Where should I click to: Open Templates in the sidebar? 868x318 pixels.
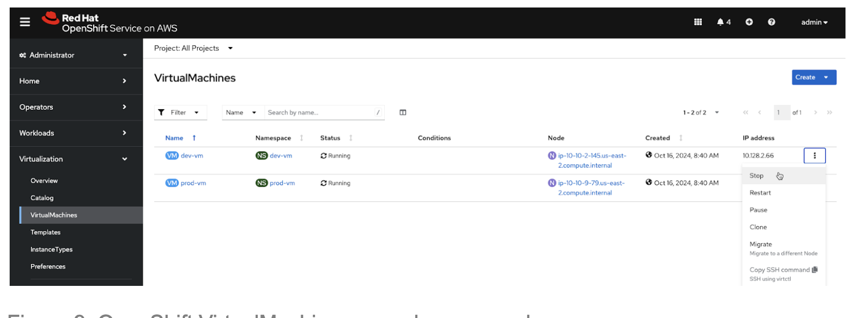tap(46, 232)
